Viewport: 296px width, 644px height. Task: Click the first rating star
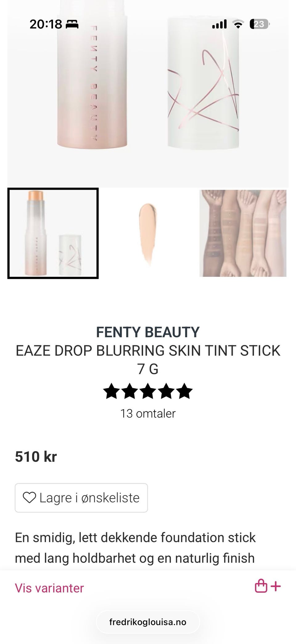[x=111, y=391]
